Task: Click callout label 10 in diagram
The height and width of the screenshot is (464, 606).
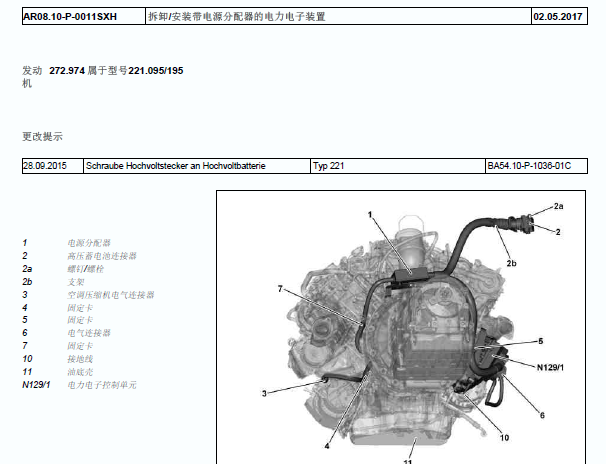Action: pyautogui.click(x=504, y=438)
